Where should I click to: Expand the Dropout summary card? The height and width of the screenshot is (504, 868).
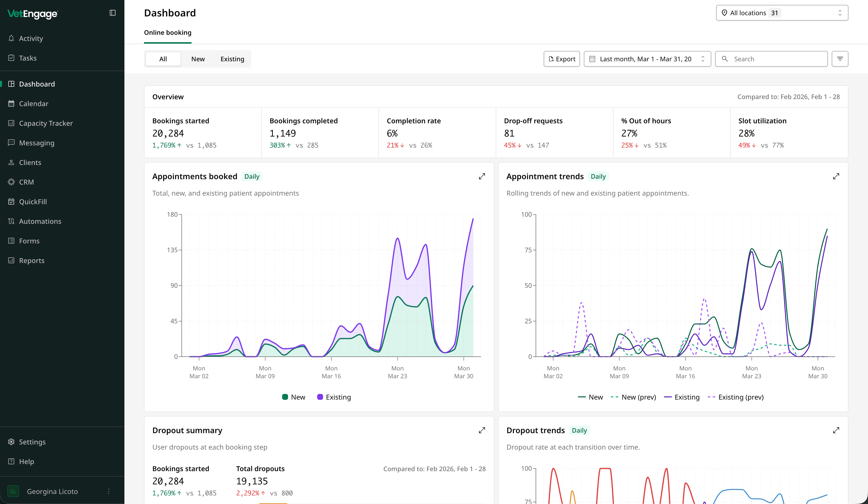point(482,430)
